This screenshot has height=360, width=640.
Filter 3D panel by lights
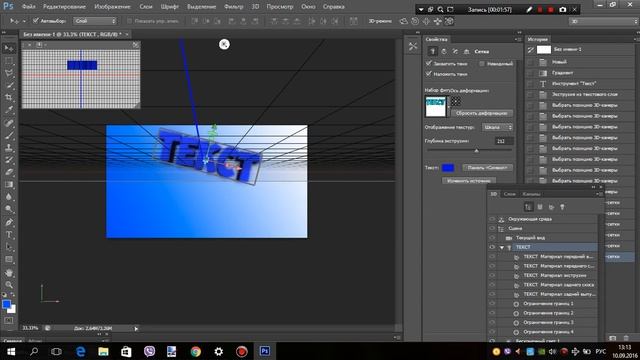[x=562, y=207]
